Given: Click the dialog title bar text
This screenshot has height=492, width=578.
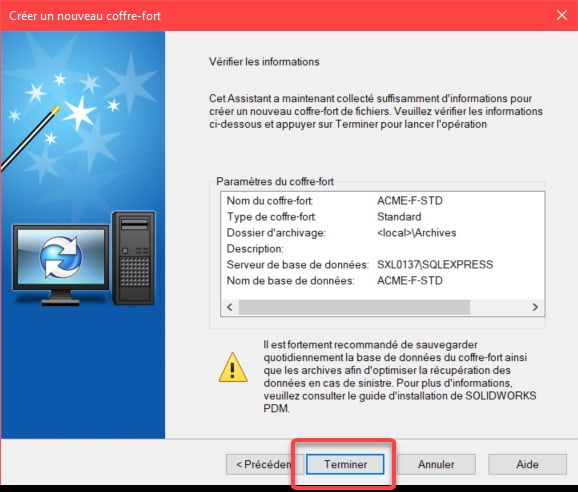Looking at the screenshot, I should click(85, 16).
